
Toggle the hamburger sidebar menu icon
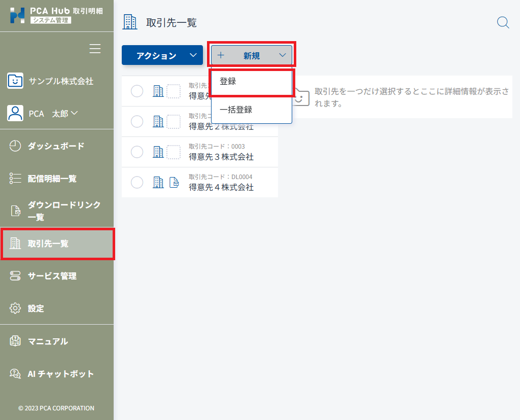click(x=95, y=49)
